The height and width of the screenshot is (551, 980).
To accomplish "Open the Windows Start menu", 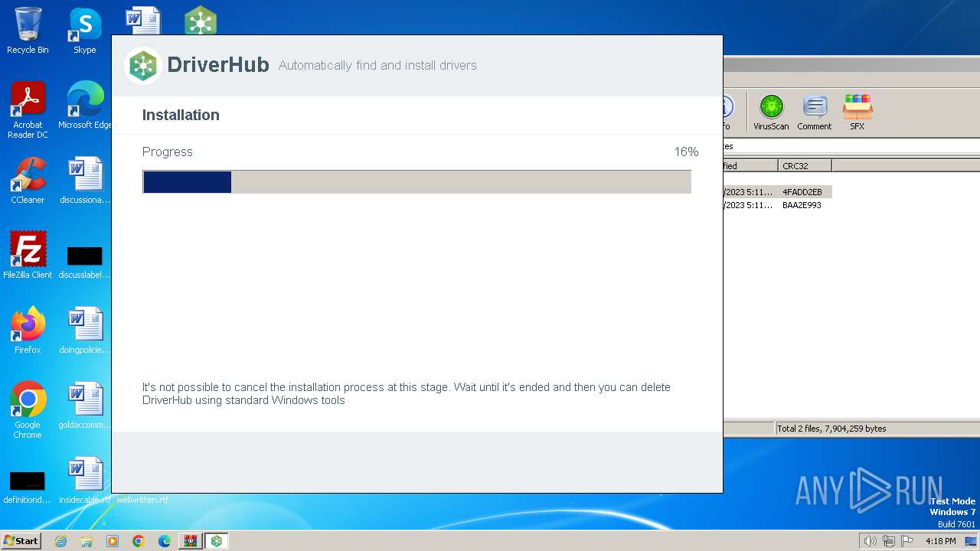I will [21, 541].
